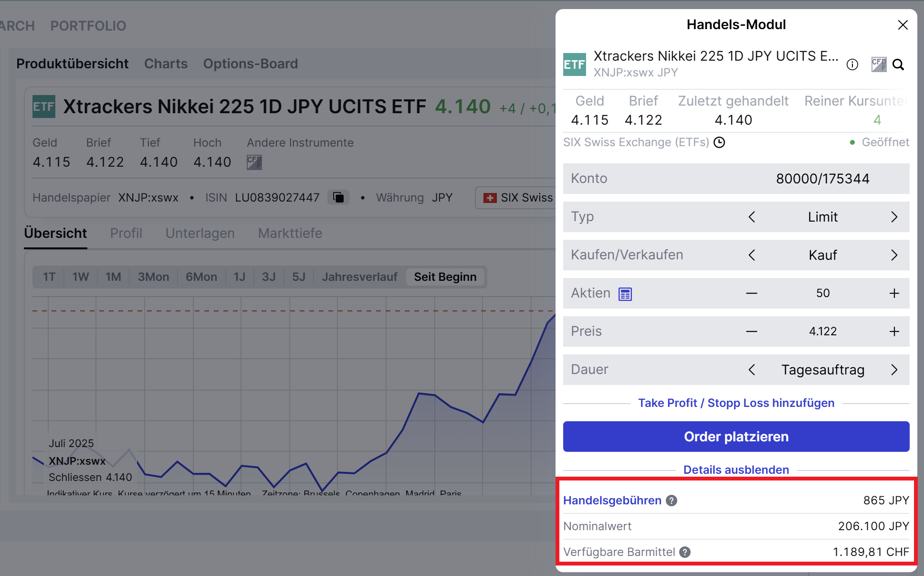924x576 pixels.
Task: Click Brief price 4.122 in Handels-Modul
Action: click(643, 120)
